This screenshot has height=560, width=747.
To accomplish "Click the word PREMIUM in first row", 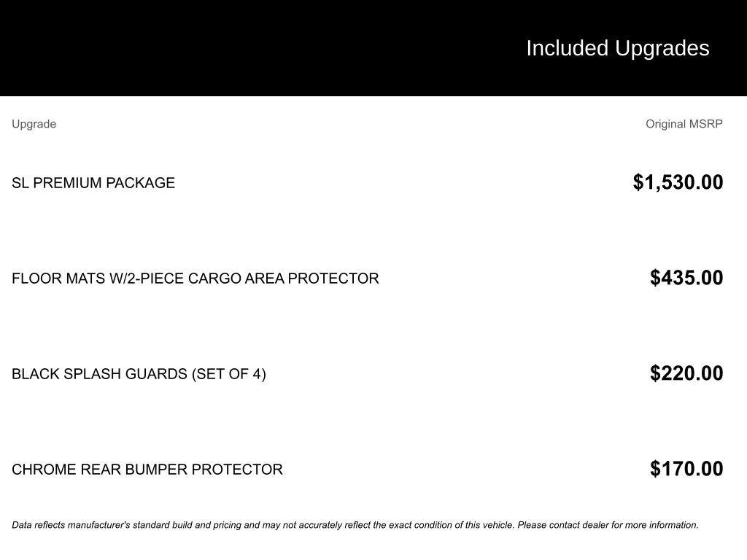I will tap(69, 183).
